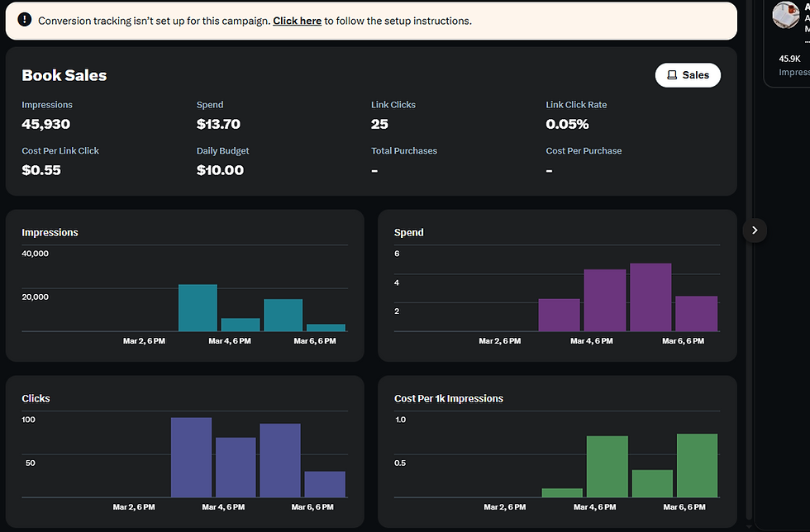Select the Daily Budget $10.00 value
The height and width of the screenshot is (532, 810).
tap(220, 170)
